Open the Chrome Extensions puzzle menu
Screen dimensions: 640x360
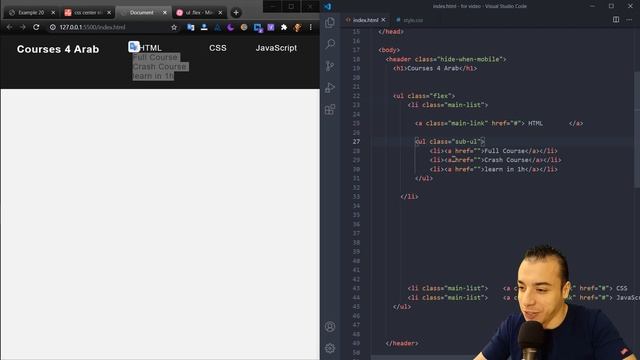[x=284, y=27]
